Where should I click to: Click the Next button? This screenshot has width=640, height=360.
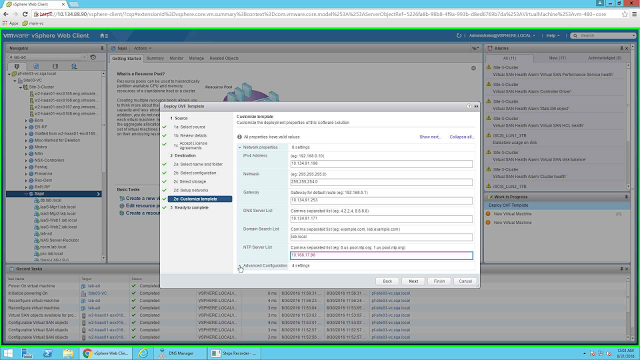click(x=413, y=281)
